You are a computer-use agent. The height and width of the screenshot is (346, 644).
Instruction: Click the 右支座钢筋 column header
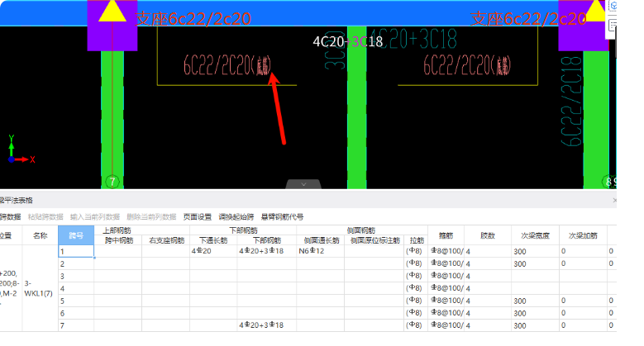[x=166, y=240]
